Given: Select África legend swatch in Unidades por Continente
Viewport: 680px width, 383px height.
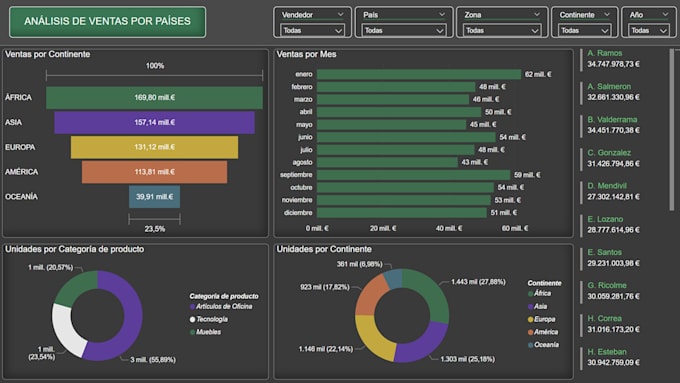Looking at the screenshot, I should click(530, 294).
